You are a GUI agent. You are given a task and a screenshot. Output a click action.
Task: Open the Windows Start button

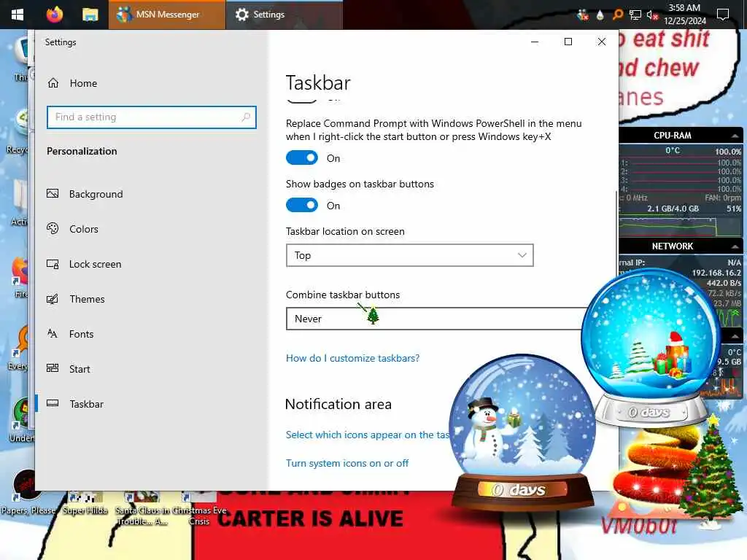pos(18,15)
